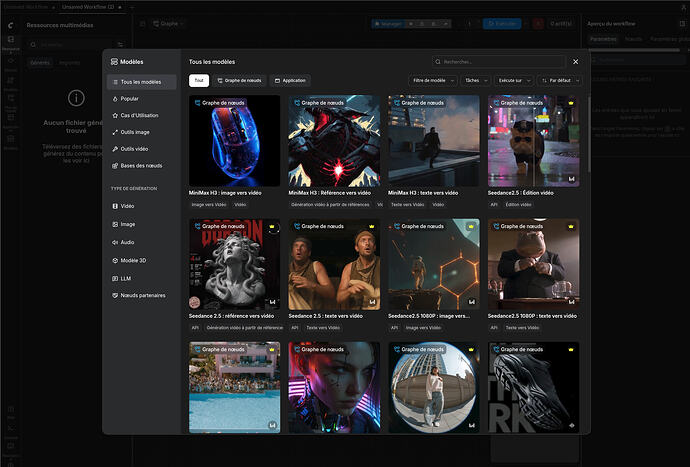Click Texte vers Vidéo tag under MiniMax H3 texte
The height and width of the screenshot is (467, 690).
[407, 205]
